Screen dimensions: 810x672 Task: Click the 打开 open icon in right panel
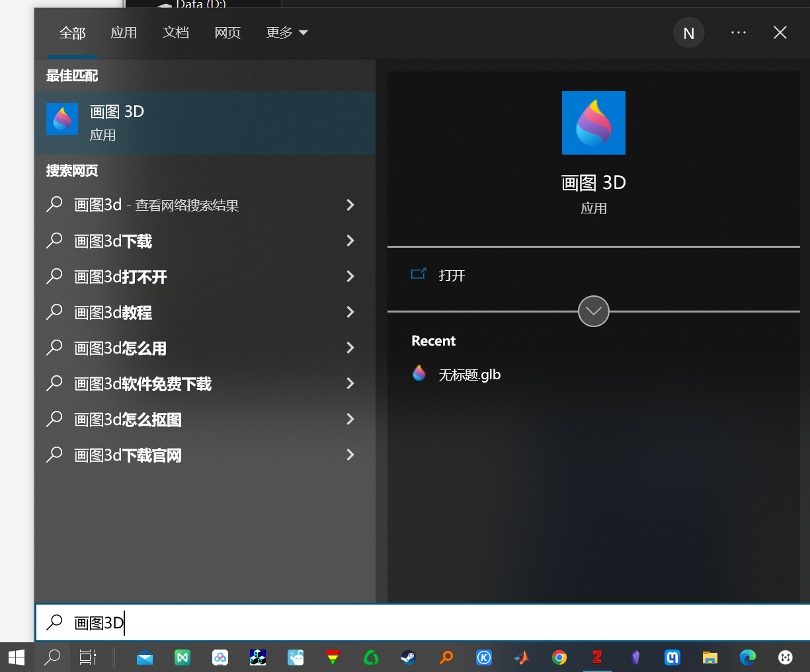(x=419, y=274)
